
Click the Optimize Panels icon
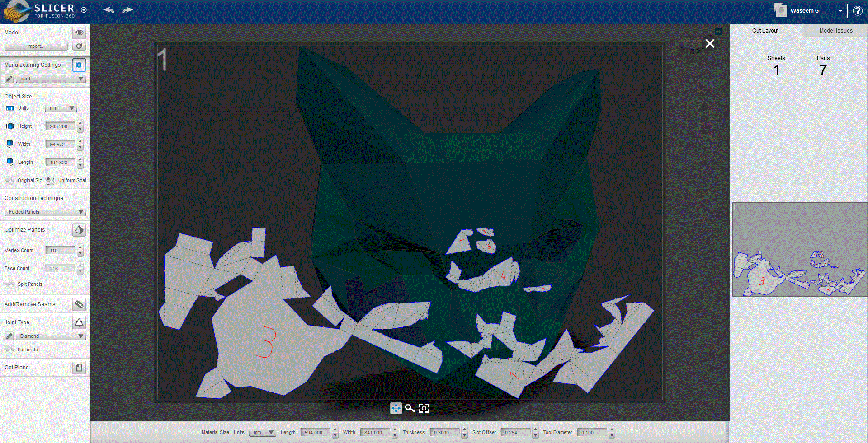tap(79, 230)
